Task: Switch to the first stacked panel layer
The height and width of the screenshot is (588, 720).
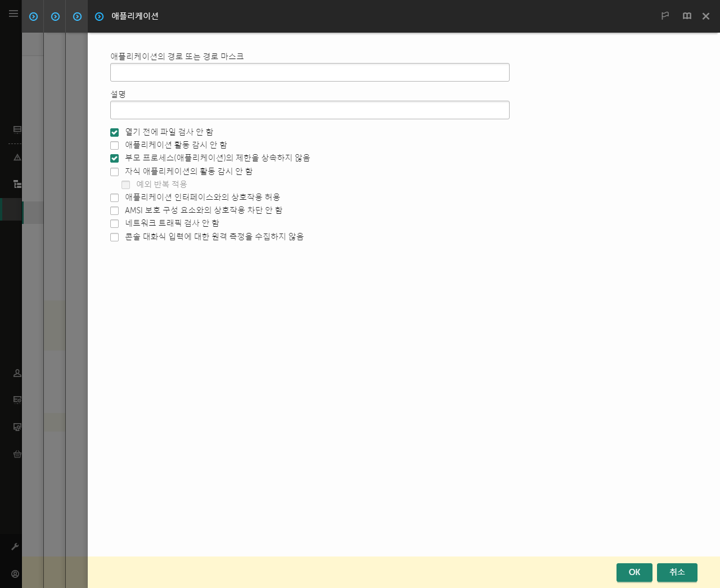Action: point(33,16)
